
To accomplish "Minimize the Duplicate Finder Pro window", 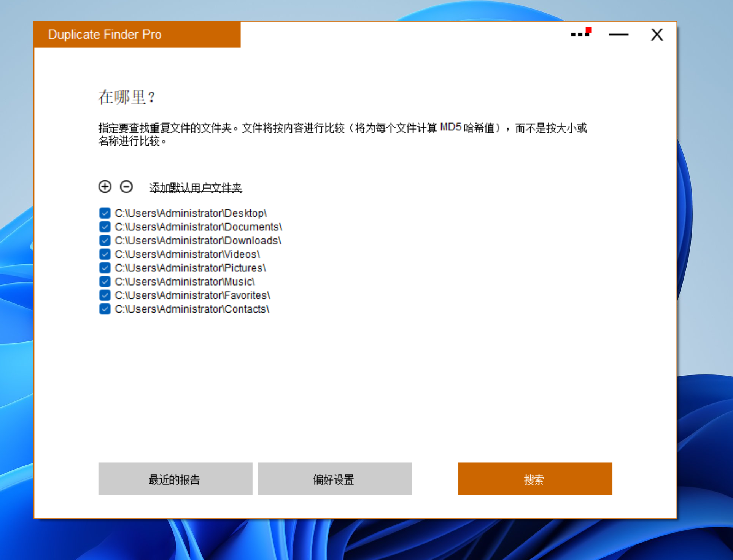I will point(619,35).
